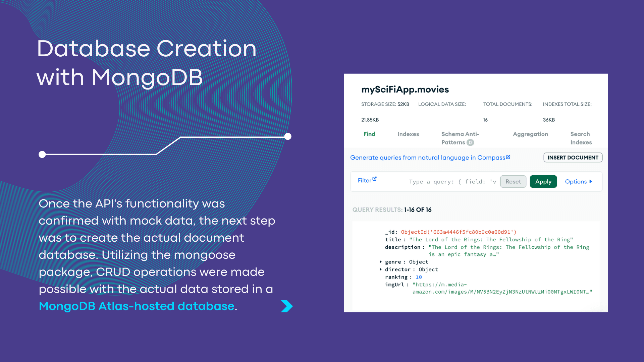
Task: Click the external-link icon beside Filter
Action: 375,179
